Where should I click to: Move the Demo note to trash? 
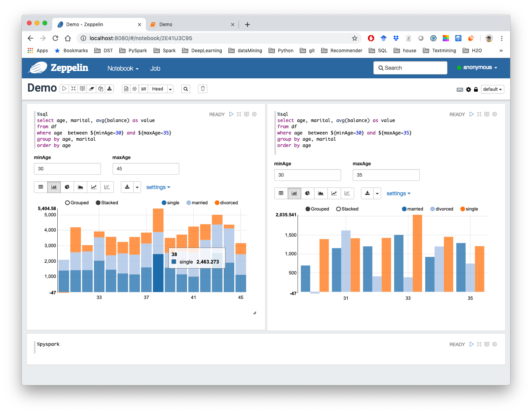point(203,89)
